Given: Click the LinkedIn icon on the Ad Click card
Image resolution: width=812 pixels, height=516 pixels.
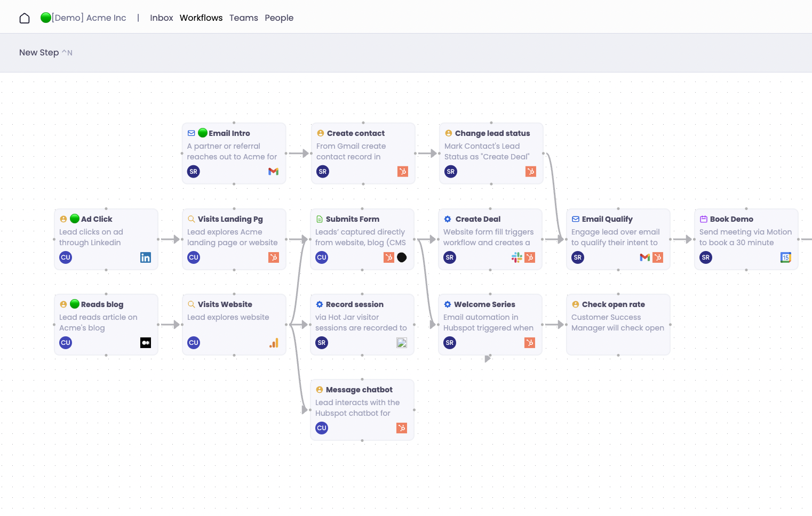Looking at the screenshot, I should click(x=146, y=257).
